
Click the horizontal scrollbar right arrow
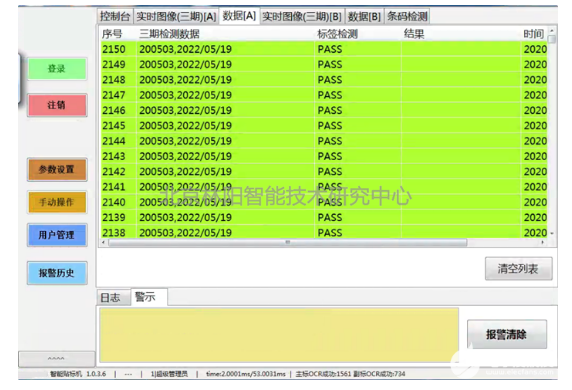pyautogui.click(x=542, y=242)
